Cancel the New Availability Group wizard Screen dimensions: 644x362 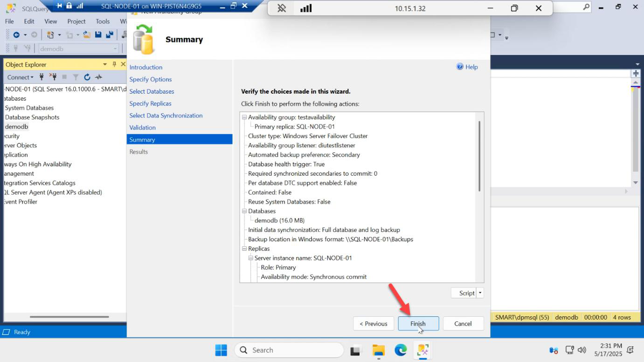(463, 323)
